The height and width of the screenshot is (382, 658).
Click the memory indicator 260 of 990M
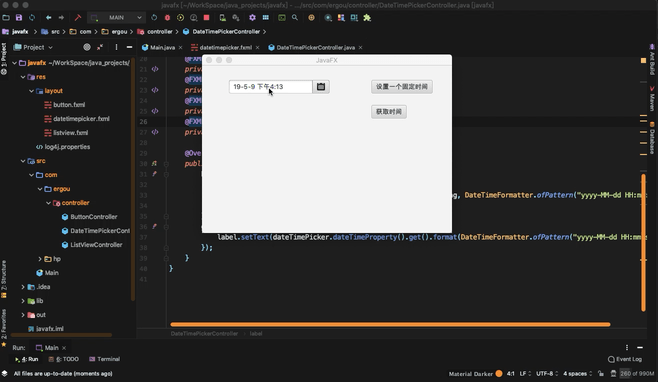pyautogui.click(x=637, y=374)
